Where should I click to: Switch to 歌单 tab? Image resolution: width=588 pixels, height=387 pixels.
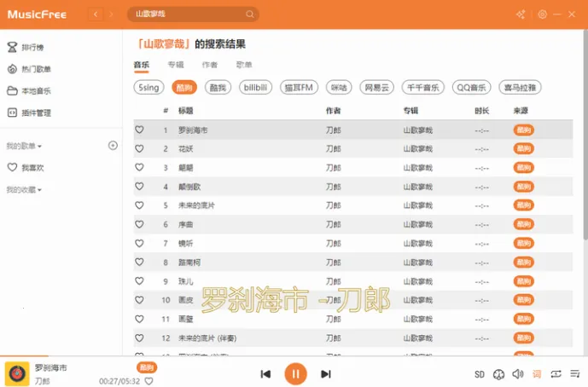pos(244,65)
